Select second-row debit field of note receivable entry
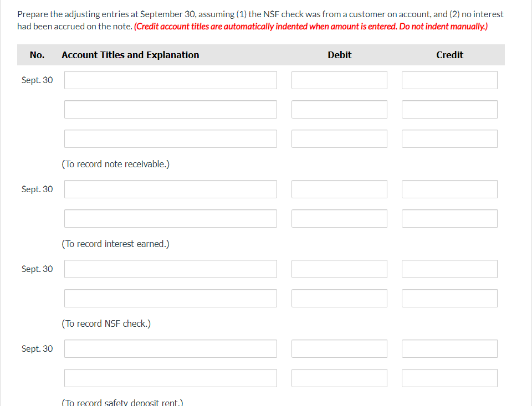The width and height of the screenshot is (532, 406). tap(339, 110)
